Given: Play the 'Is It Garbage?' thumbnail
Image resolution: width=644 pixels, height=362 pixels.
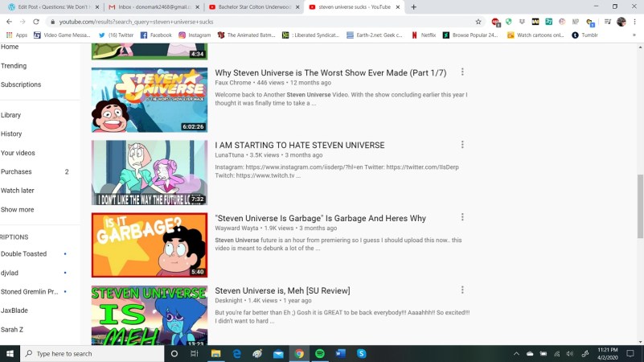Looking at the screenshot, I should coord(150,245).
